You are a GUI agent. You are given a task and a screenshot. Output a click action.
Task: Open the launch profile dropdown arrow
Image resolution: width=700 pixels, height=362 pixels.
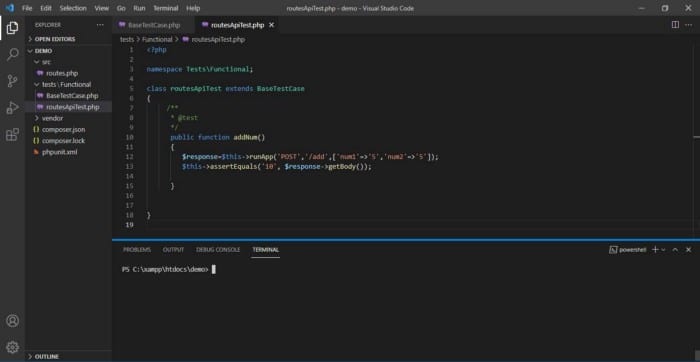pyautogui.click(x=663, y=250)
